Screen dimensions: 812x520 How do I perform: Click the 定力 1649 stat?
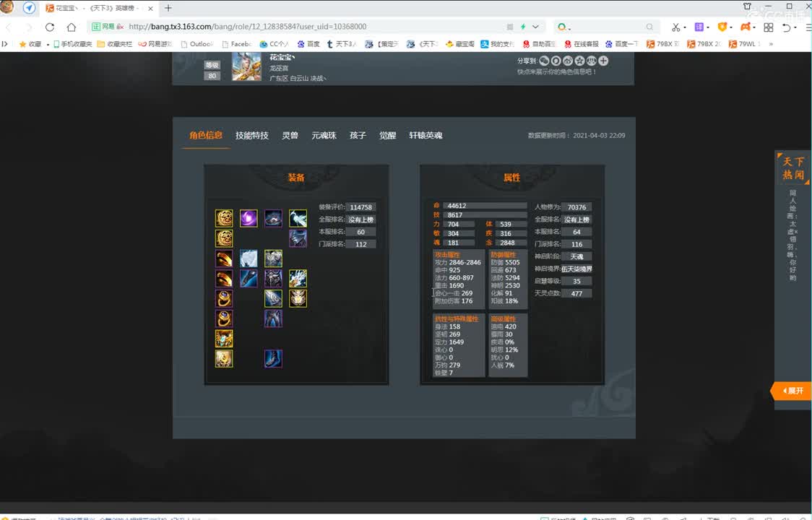coord(449,342)
